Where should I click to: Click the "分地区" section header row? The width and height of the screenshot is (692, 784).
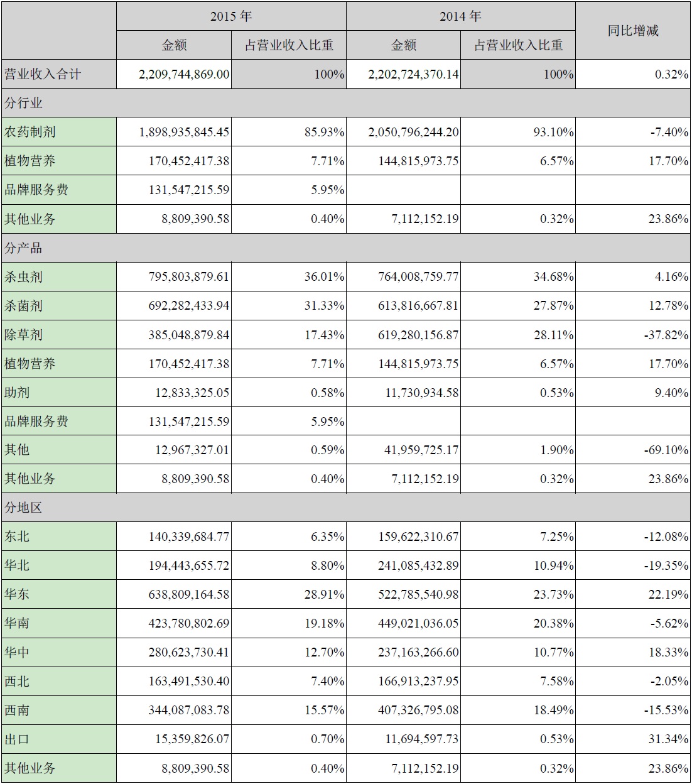pyautogui.click(x=24, y=508)
